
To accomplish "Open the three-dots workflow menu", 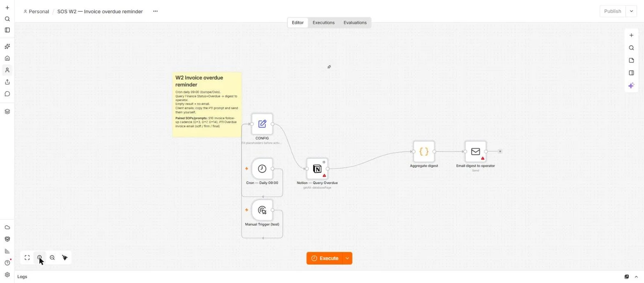I will (x=155, y=12).
